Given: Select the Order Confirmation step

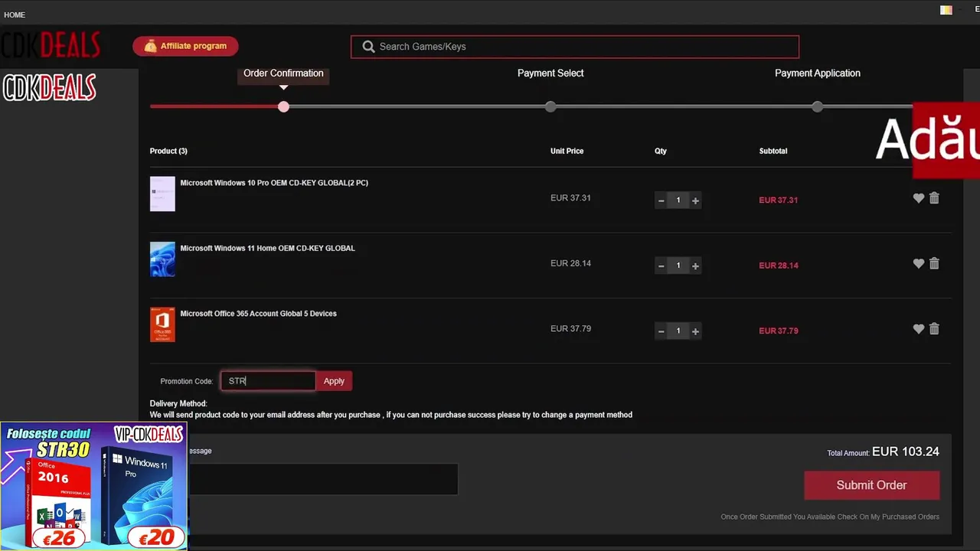Looking at the screenshot, I should tap(283, 73).
